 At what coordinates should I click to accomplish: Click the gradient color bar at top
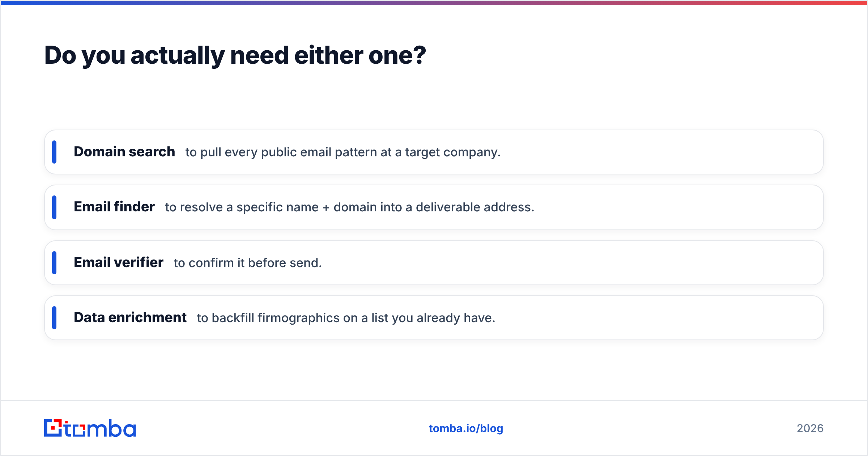[x=434, y=3]
